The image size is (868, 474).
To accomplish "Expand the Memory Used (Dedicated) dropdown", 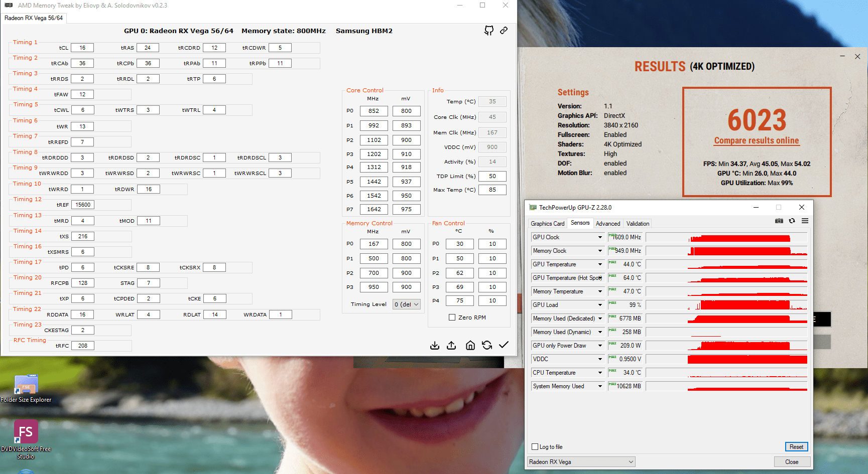I will (x=600, y=319).
